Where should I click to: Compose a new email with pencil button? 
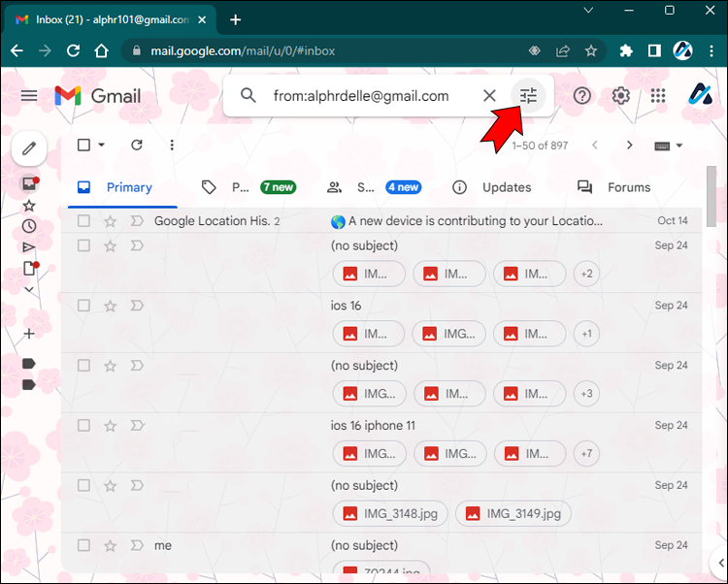click(x=29, y=148)
